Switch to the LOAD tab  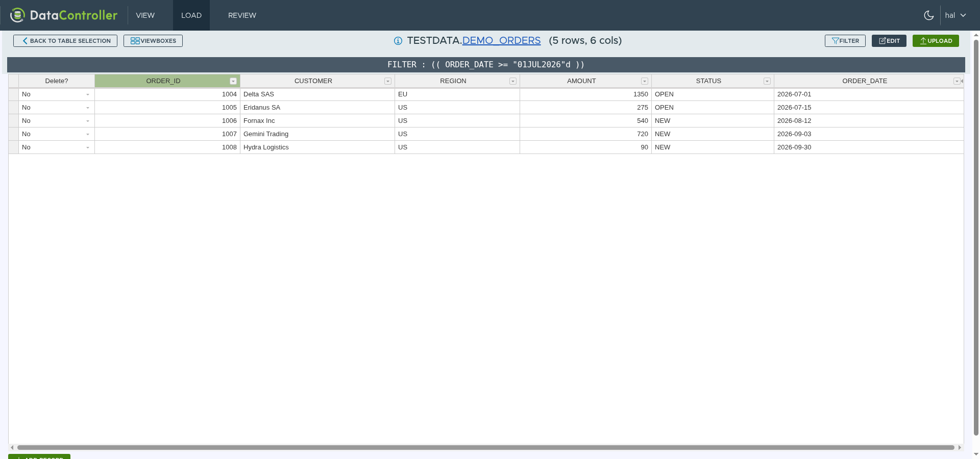[x=191, y=15]
